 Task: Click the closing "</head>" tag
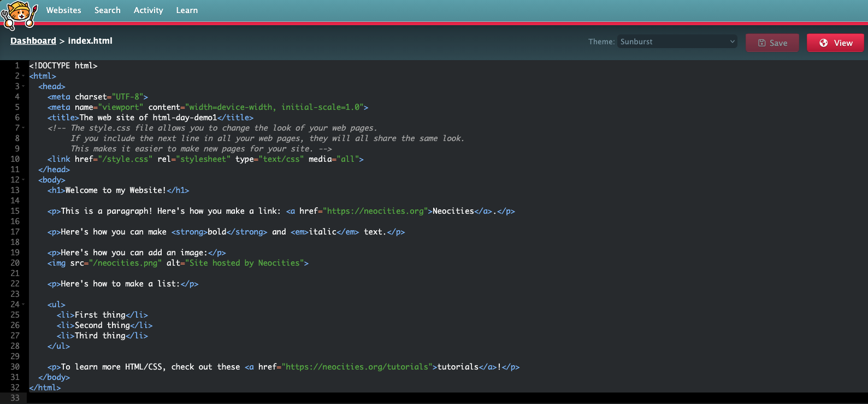54,169
